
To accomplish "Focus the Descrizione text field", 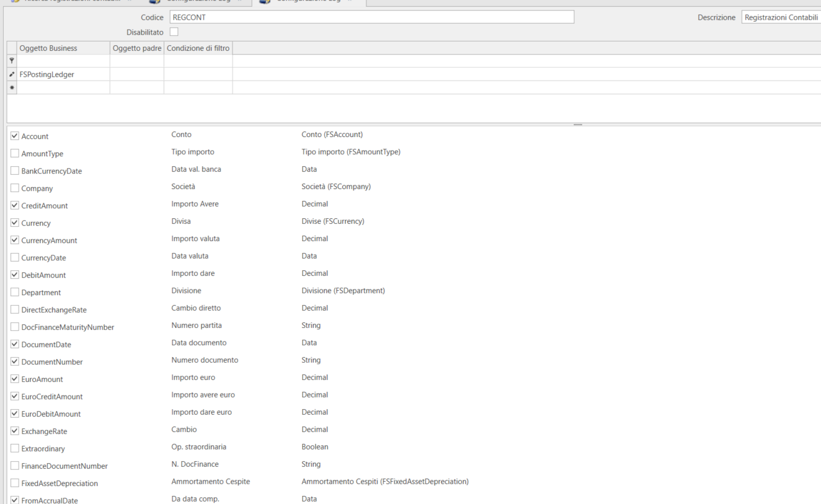I will coord(781,17).
